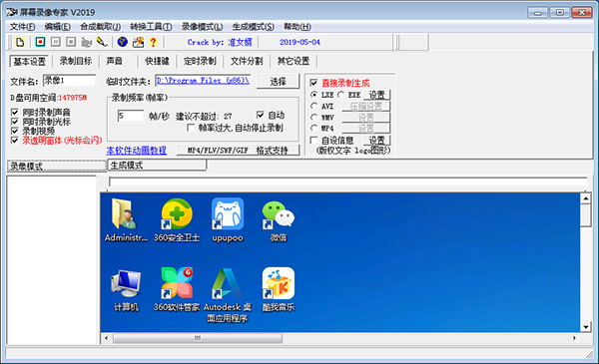Switch to the 文件分割 tab
Image resolution: width=599 pixels, height=364 pixels.
[247, 61]
